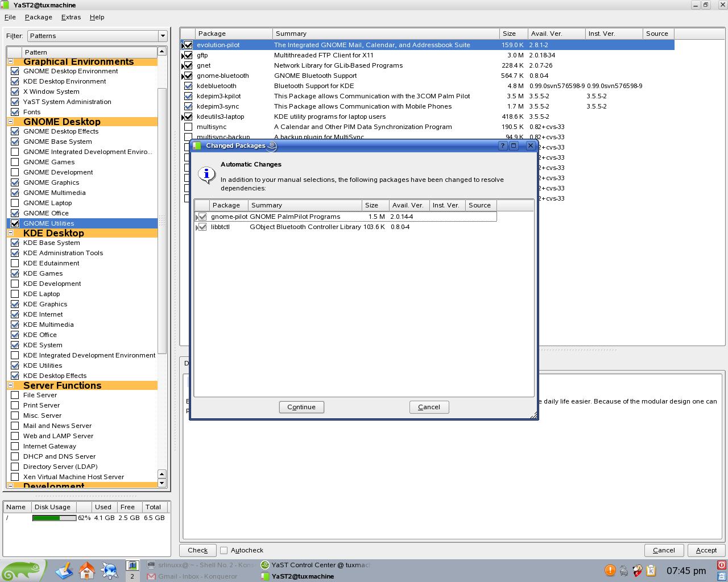728x582 pixels.
Task: Open the KInternet plug tray icon
Action: click(x=624, y=571)
